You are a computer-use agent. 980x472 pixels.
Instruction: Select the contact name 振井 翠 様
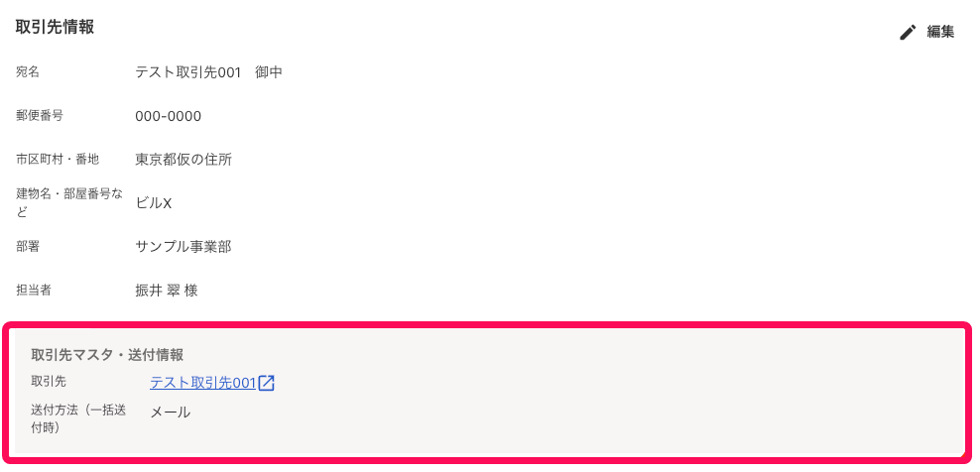coord(167,291)
